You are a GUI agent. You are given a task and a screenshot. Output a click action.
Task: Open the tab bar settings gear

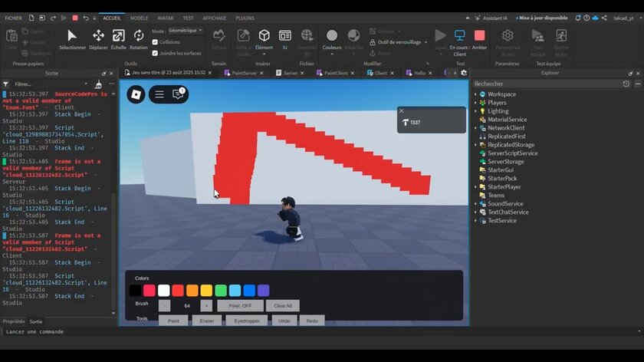[464, 73]
